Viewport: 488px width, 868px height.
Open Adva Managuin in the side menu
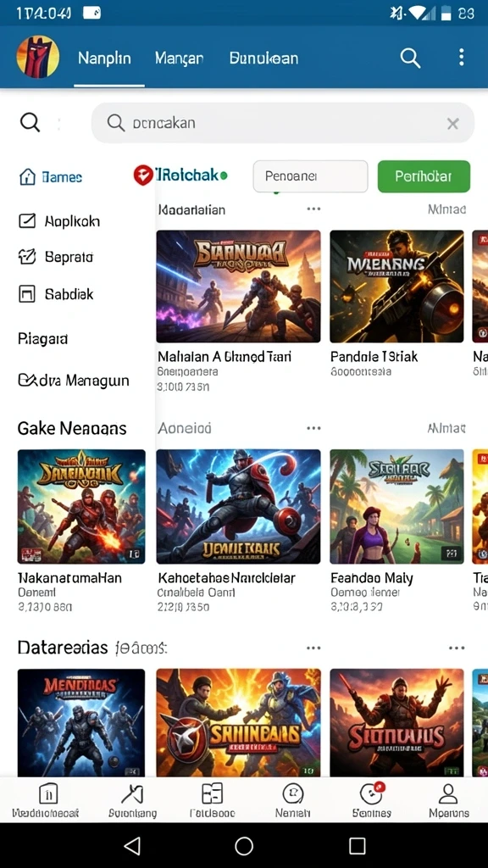pos(74,381)
